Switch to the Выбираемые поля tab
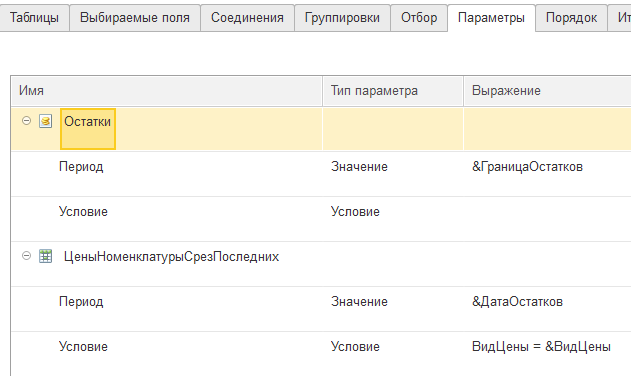Screen dimensions: 631x376 [135, 18]
